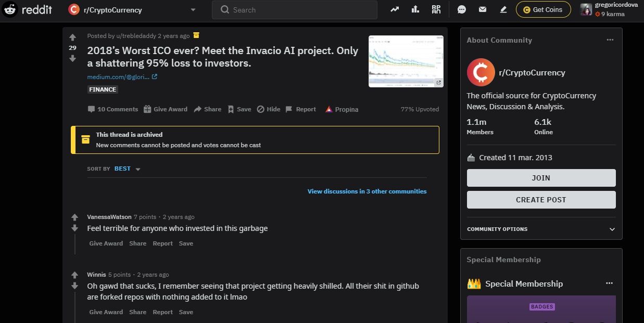
Task: Downvote VanessaWatson's comment
Action: point(74,228)
